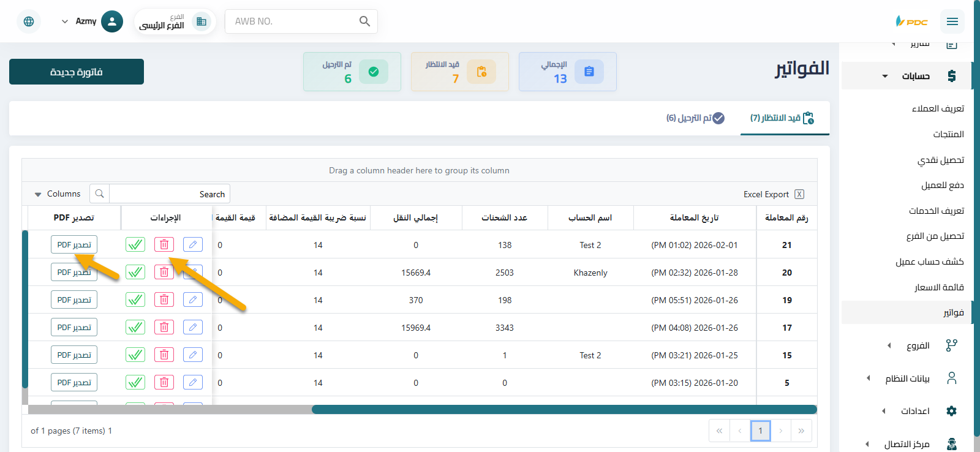The width and height of the screenshot is (980, 452).
Task: Click the Excel Export icon
Action: tap(799, 194)
